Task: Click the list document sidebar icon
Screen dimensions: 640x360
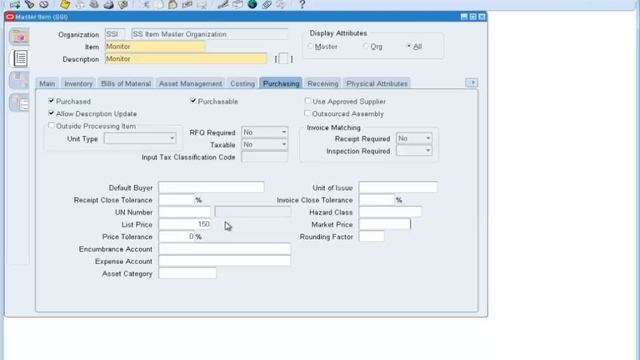Action: point(19,59)
